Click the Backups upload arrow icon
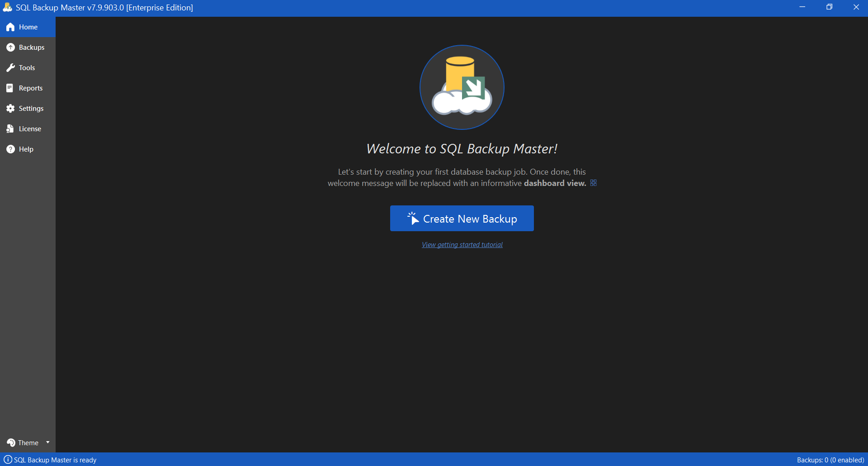868x466 pixels. click(x=10, y=48)
